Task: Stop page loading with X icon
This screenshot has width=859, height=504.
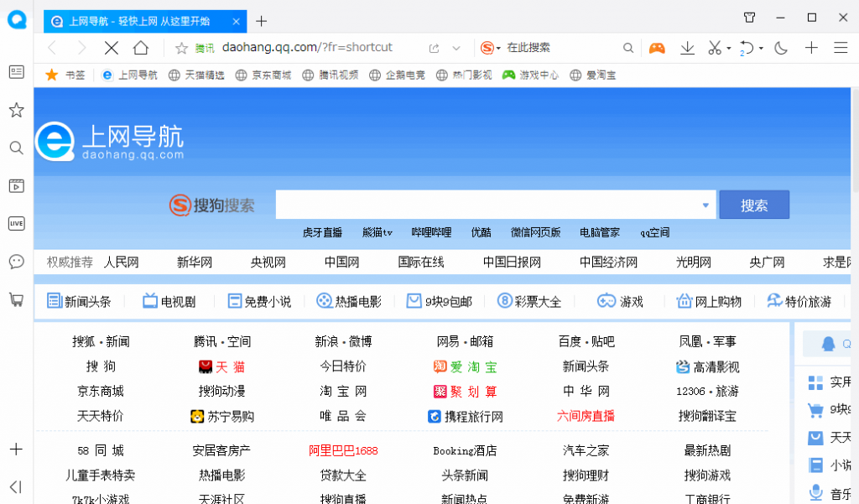Action: click(x=111, y=48)
